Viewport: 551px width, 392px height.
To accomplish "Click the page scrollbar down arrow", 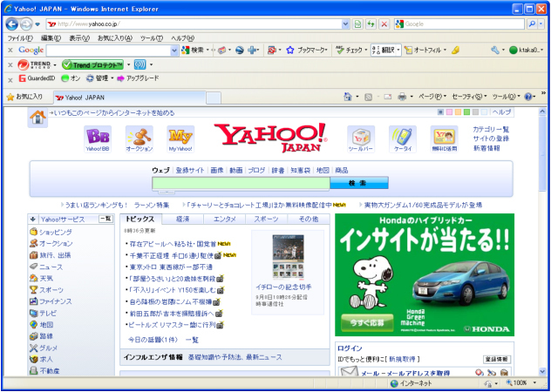I will pos(542,371).
